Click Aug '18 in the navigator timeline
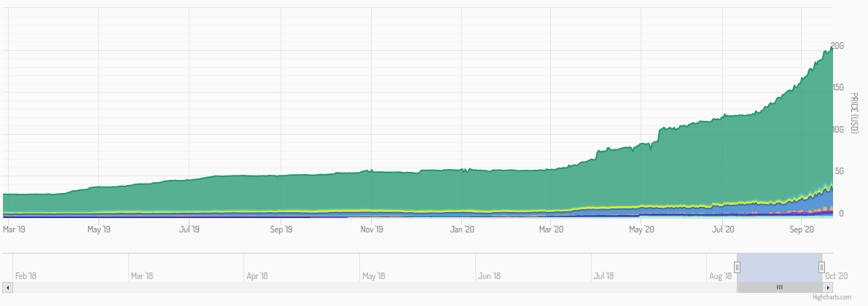This screenshot has height=306, width=868. click(x=719, y=276)
